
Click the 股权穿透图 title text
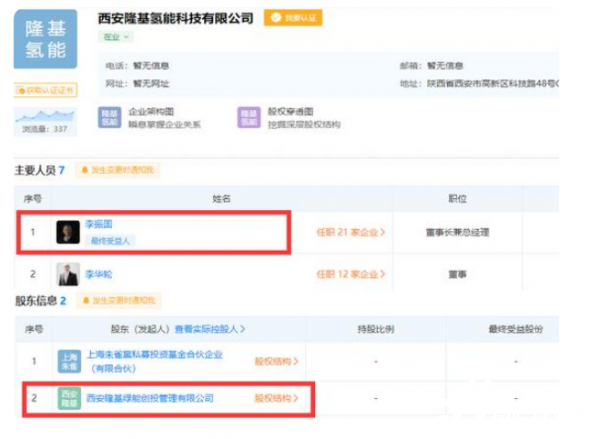[290, 112]
